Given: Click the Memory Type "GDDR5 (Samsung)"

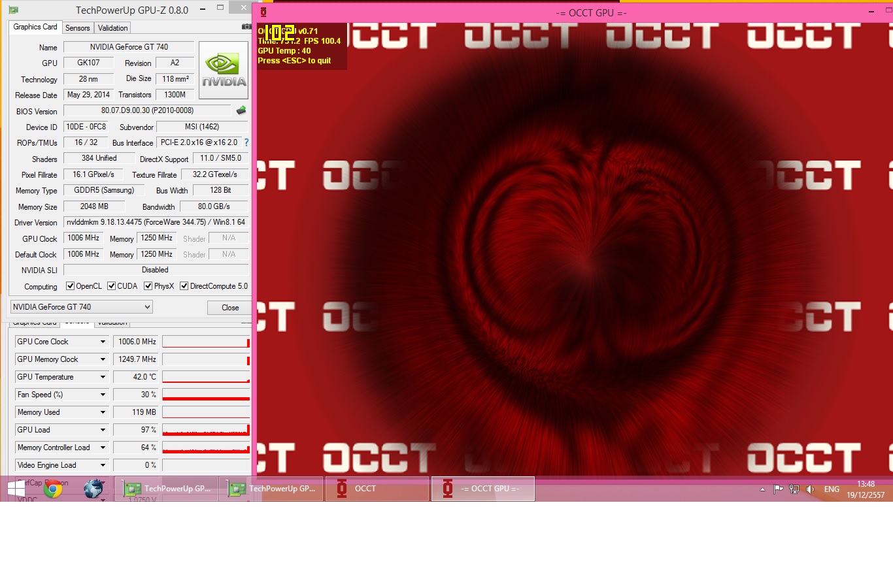Looking at the screenshot, I should tap(104, 190).
